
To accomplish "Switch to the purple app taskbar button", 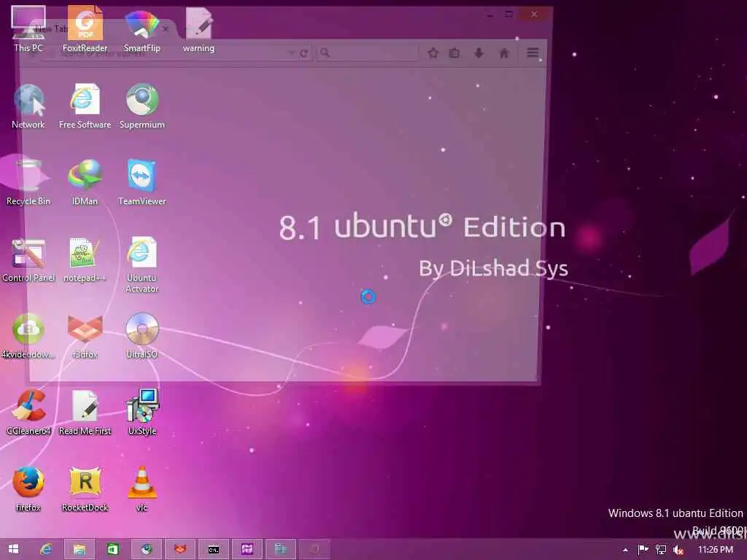I will click(247, 549).
